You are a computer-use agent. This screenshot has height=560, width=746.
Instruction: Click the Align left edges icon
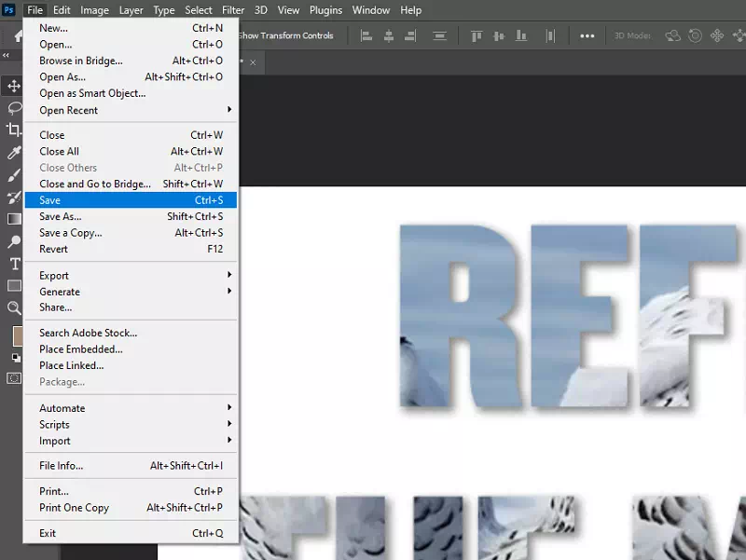pyautogui.click(x=366, y=35)
